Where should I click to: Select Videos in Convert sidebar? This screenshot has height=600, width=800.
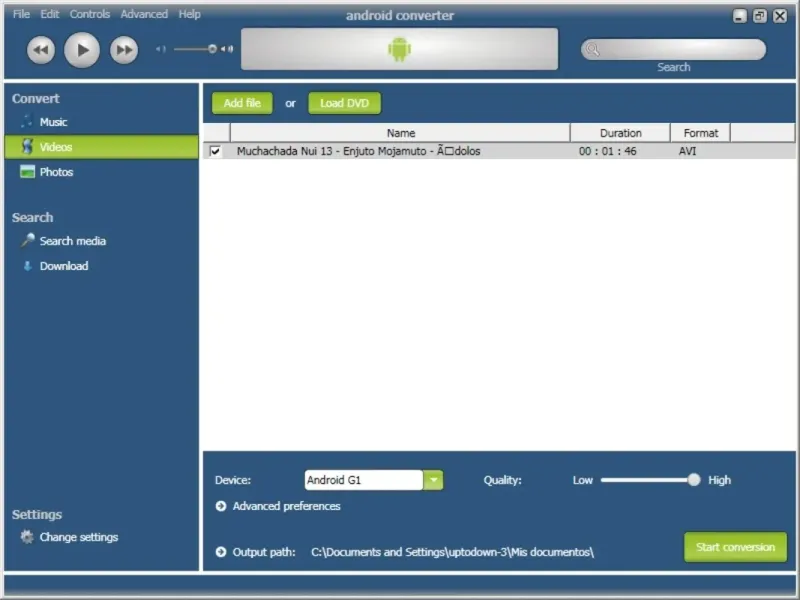[x=102, y=147]
